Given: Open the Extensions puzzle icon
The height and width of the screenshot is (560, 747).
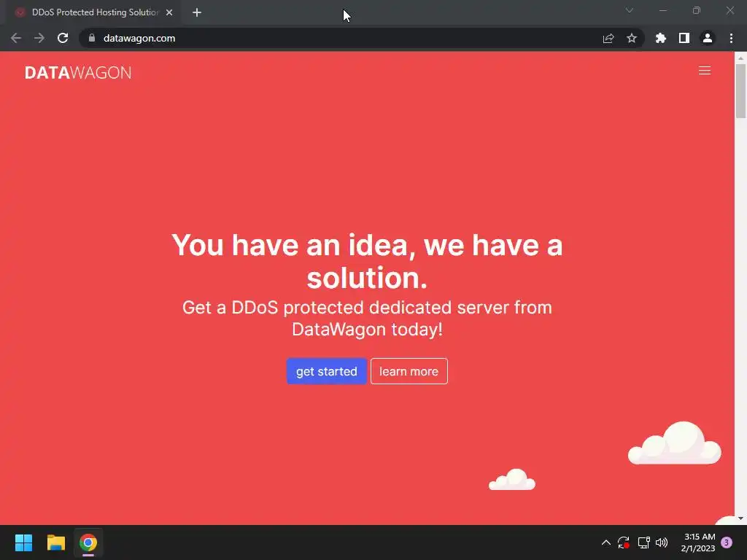Looking at the screenshot, I should pyautogui.click(x=660, y=38).
